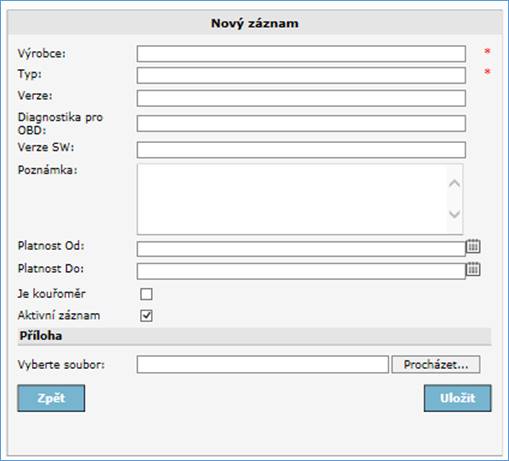Click the Vyberte soubor file path box

coord(262,364)
